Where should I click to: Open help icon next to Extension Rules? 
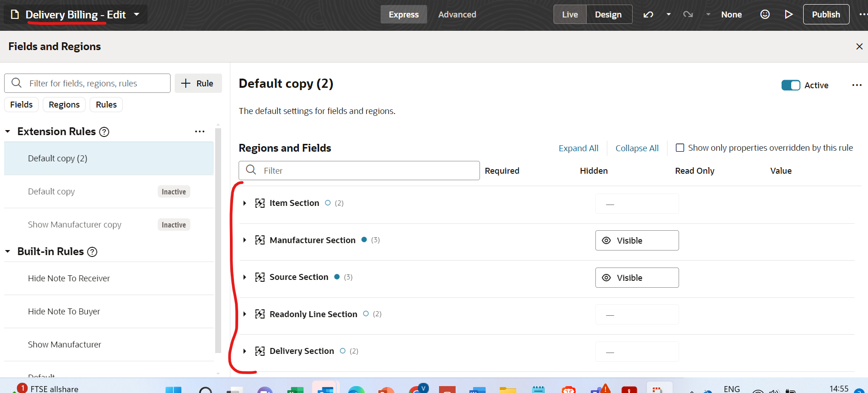pos(104,132)
